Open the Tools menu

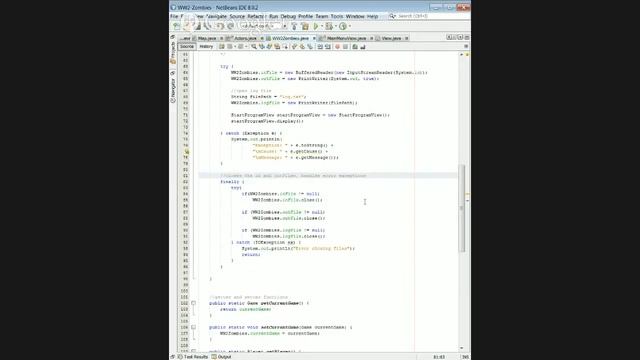(337, 16)
